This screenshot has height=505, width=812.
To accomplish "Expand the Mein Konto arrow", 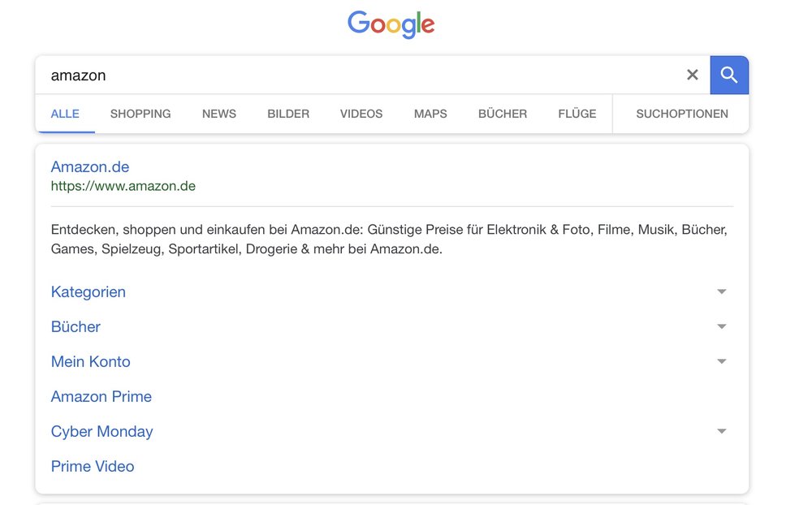I will [x=721, y=362].
